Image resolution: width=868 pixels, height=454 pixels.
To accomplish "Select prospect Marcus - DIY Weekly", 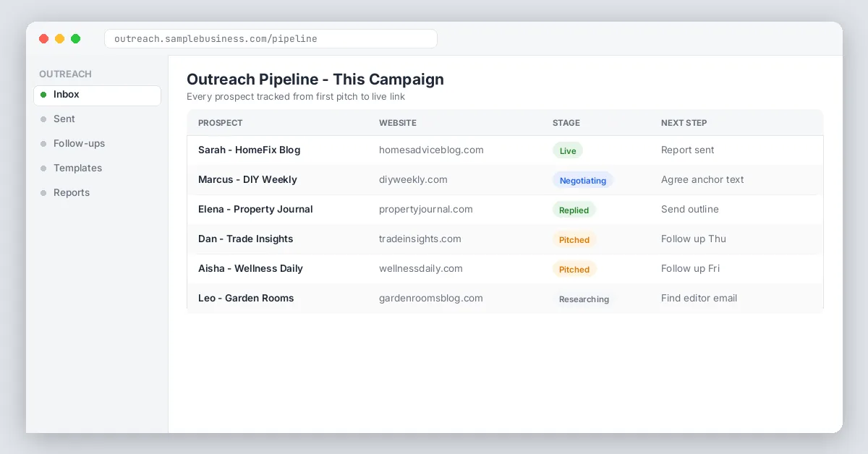I will tap(247, 180).
